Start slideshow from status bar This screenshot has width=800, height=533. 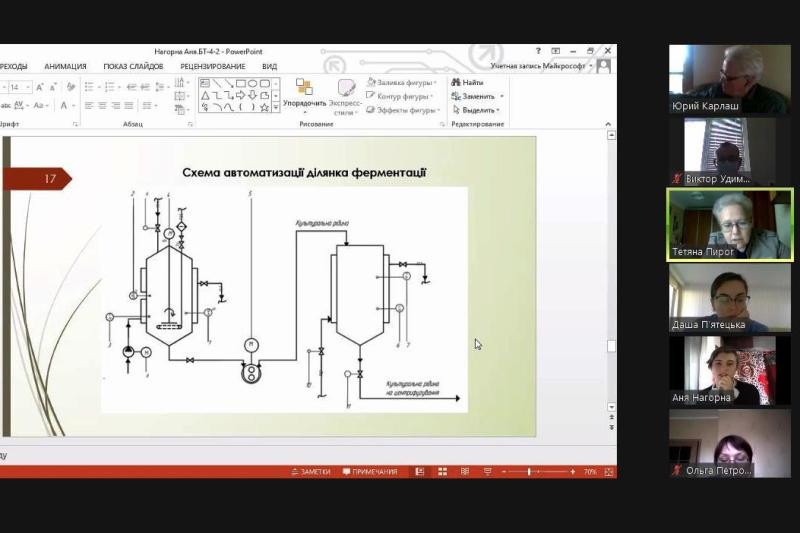pos(486,471)
